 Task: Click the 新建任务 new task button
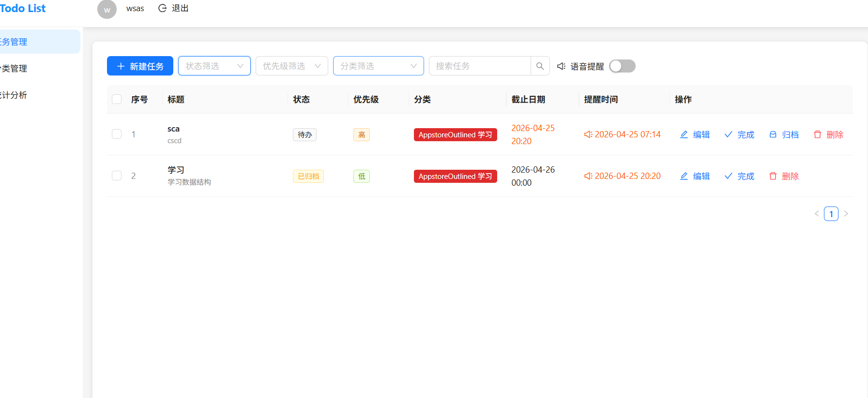click(x=140, y=66)
